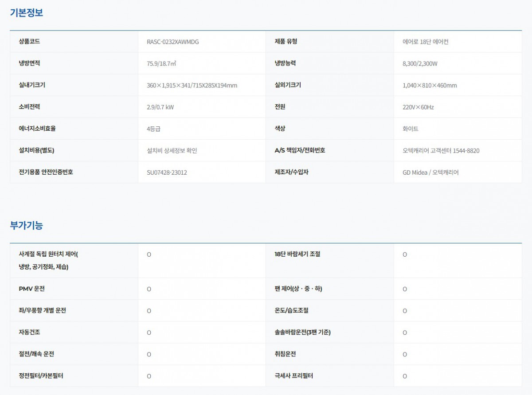532x395 pixels.
Task: Click the 에어로 18단 에어컨 product type value
Action: pos(426,42)
